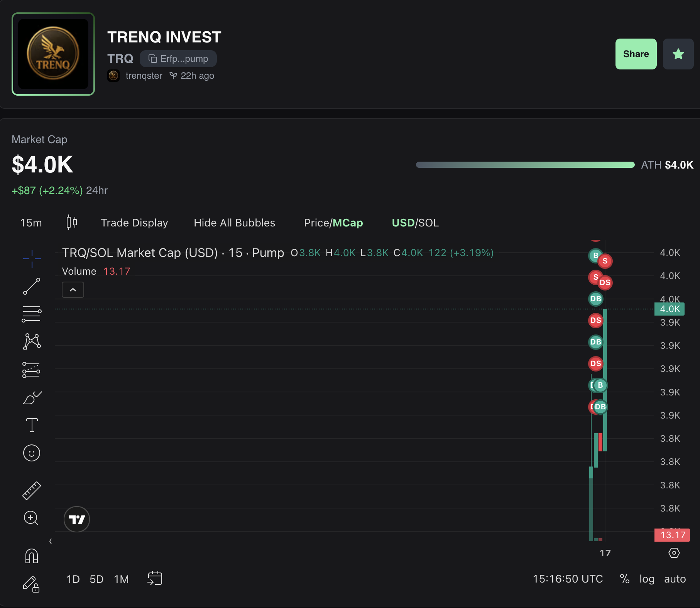Viewport: 700px width, 608px height.
Task: Toggle auto scale on the chart
Action: [675, 579]
